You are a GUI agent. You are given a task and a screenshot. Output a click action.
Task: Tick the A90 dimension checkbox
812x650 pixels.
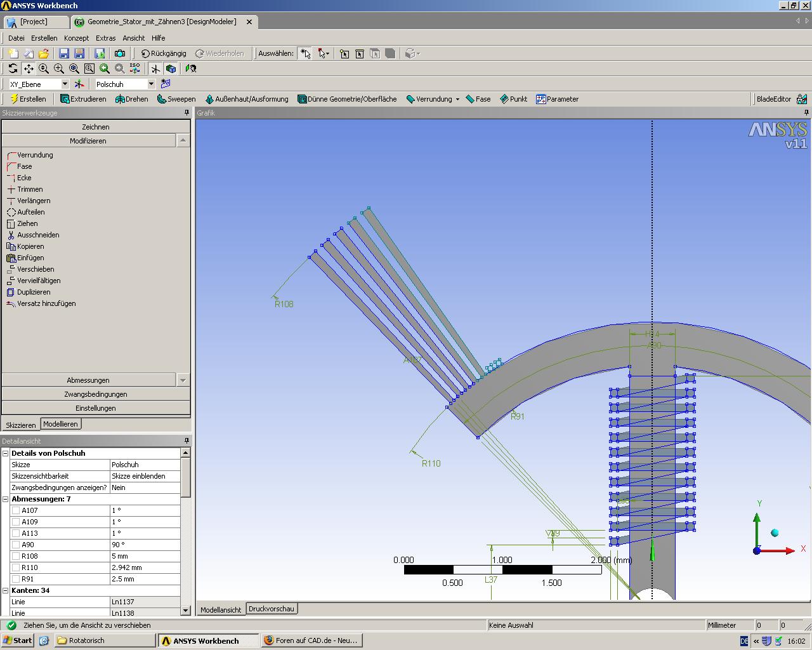[x=16, y=545]
